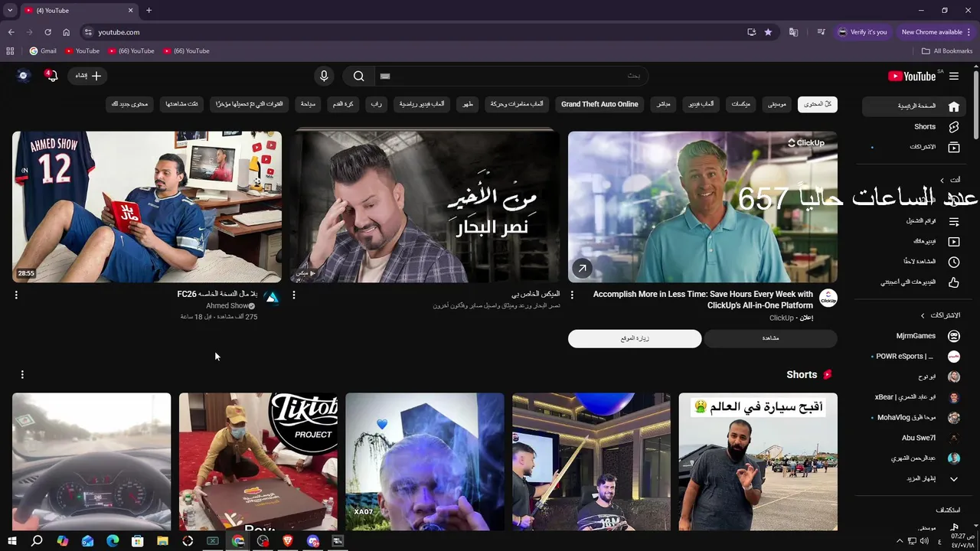Image resolution: width=980 pixels, height=551 pixels.
Task: Open Microsoft Edge from the taskbar
Action: pyautogui.click(x=113, y=541)
